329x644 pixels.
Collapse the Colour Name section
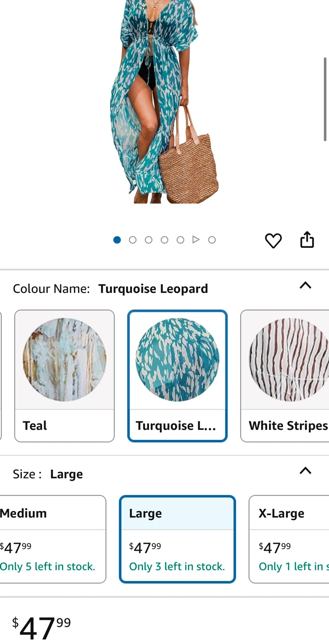[x=305, y=285]
